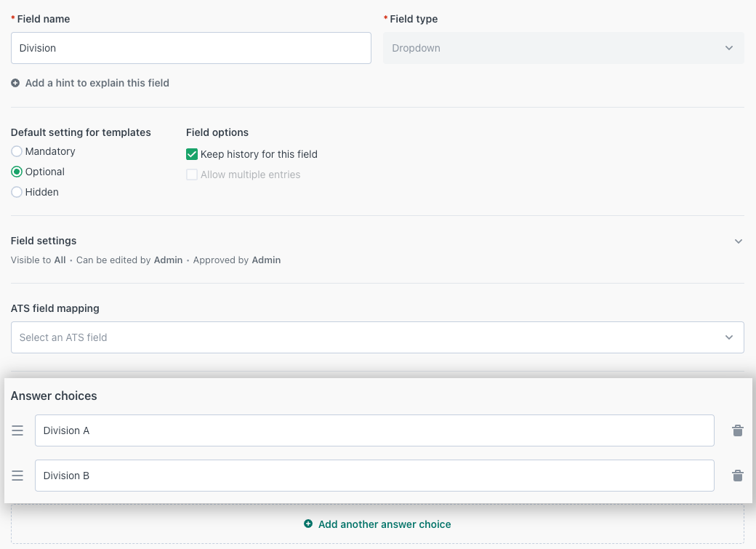This screenshot has height=549, width=756.
Task: Click the plus icon beside Add a hint
Action: [x=15, y=83]
